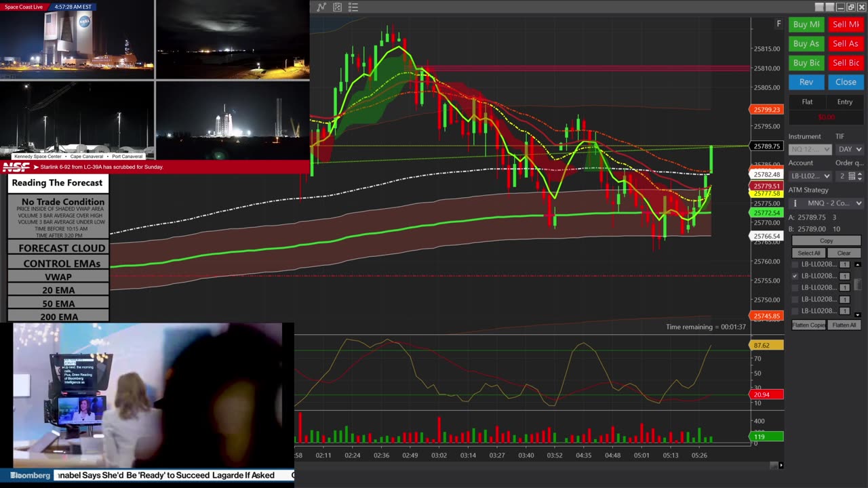Click the NASA building camera thumbnail

click(x=77, y=41)
